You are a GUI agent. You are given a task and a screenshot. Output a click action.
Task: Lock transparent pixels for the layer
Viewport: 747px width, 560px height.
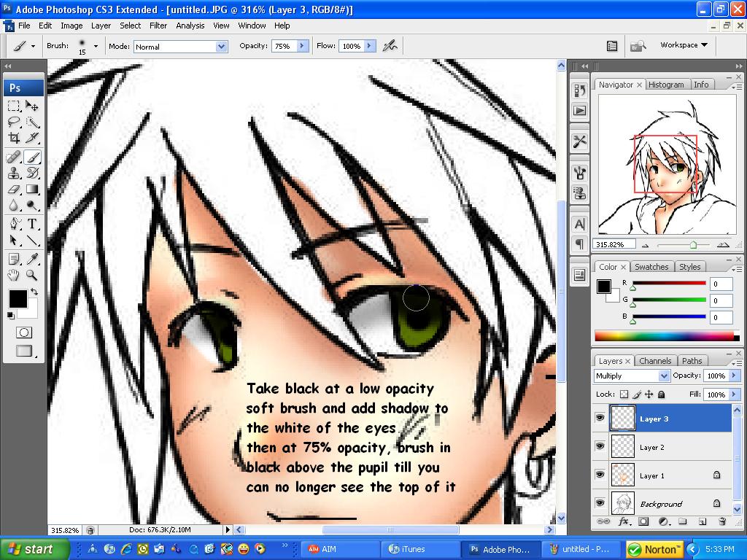624,394
